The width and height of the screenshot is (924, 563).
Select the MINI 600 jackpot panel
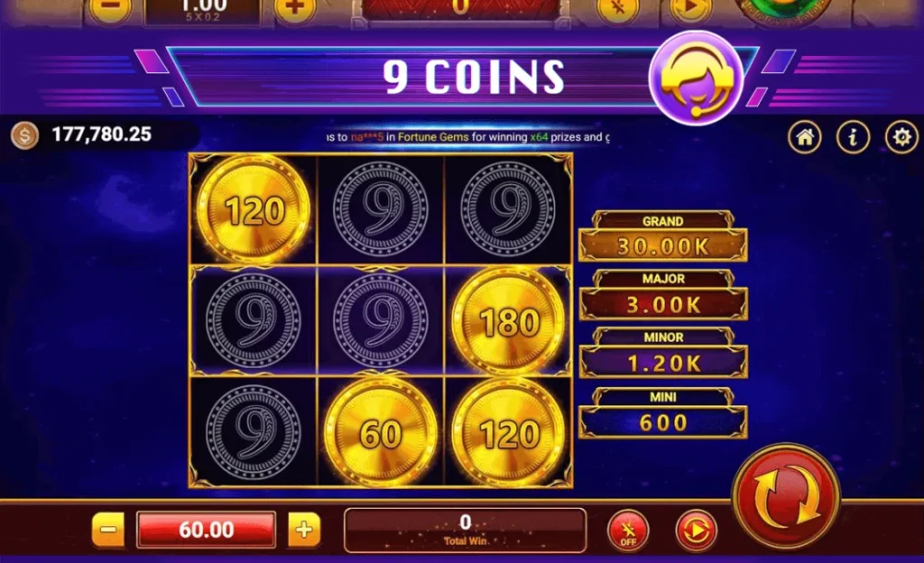coord(663,413)
